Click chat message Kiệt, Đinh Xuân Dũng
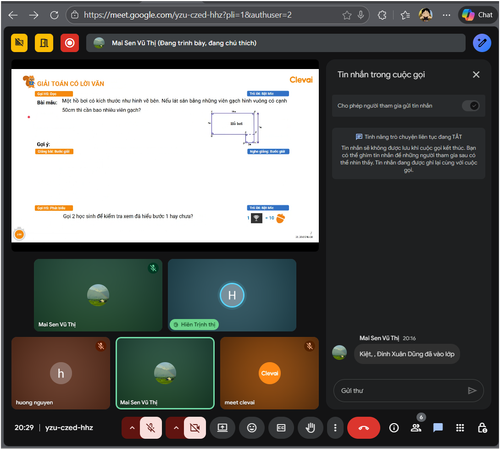The height and width of the screenshot is (450, 500). 407,354
